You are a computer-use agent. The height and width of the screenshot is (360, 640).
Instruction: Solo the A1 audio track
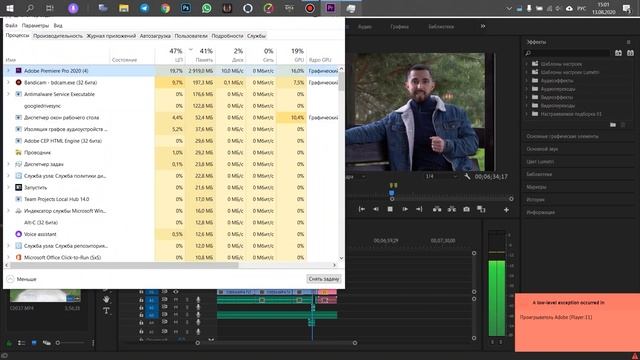tap(187, 300)
